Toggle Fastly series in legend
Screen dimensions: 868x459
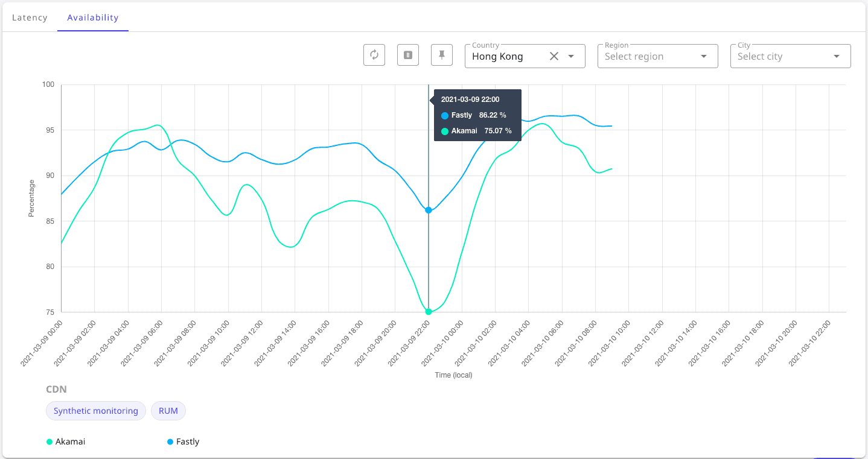(183, 442)
